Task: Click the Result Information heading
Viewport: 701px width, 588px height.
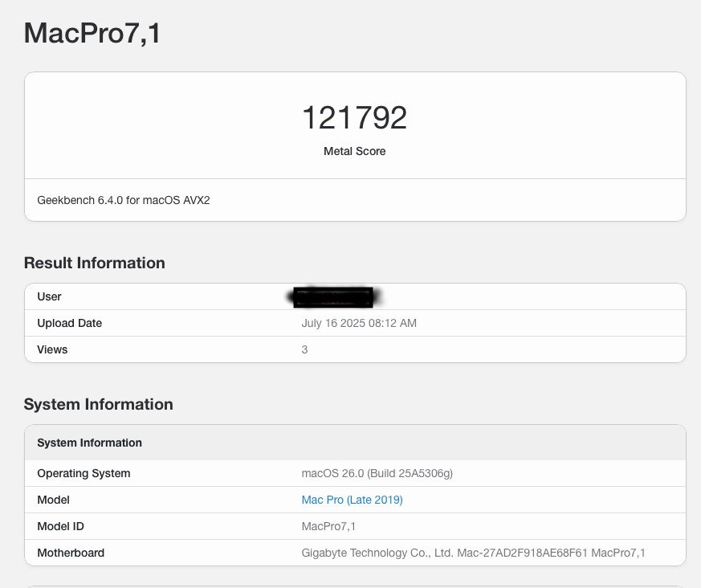Action: pyautogui.click(x=94, y=263)
